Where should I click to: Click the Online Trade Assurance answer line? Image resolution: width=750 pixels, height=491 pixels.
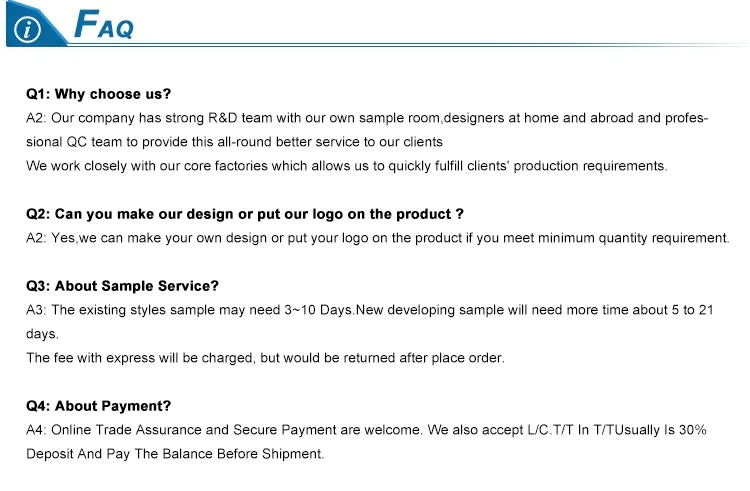point(366,430)
